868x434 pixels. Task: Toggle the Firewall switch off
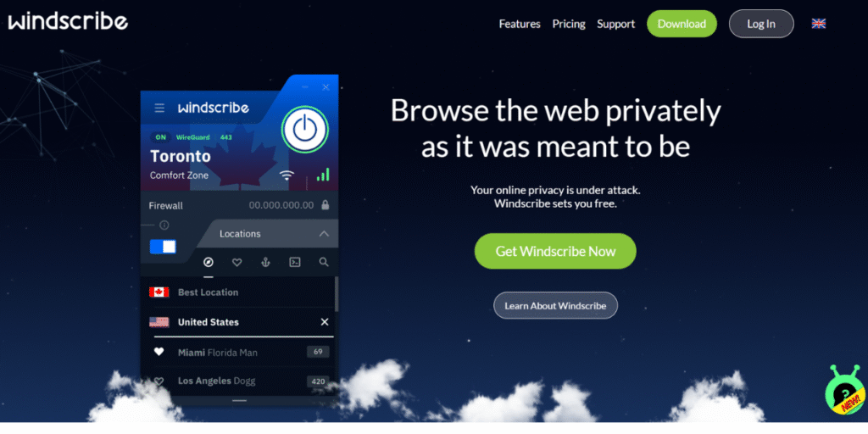pos(164,247)
